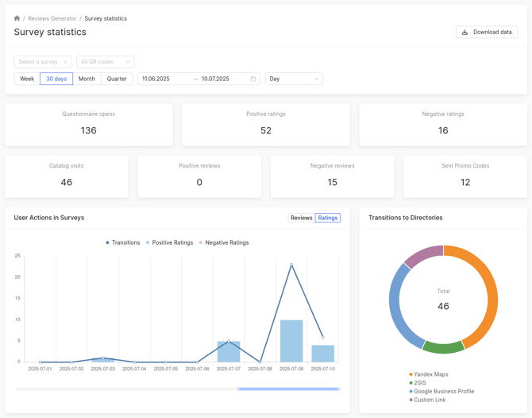The height and width of the screenshot is (418, 532).
Task: Switch chart to Ratings tab
Action: point(327,218)
